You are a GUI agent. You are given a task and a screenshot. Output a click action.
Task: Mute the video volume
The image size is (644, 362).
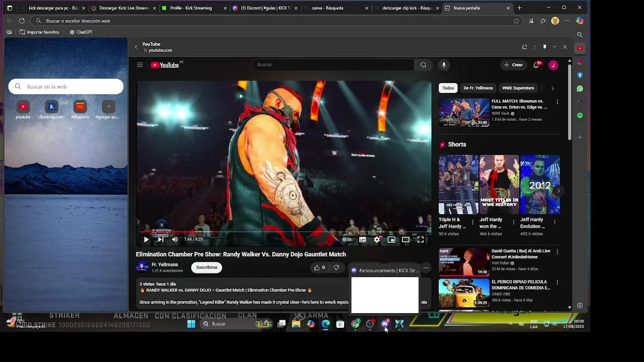click(x=175, y=240)
